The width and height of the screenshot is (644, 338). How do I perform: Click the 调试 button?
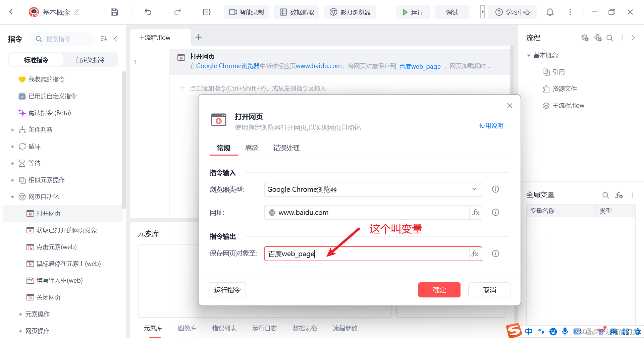coord(452,12)
